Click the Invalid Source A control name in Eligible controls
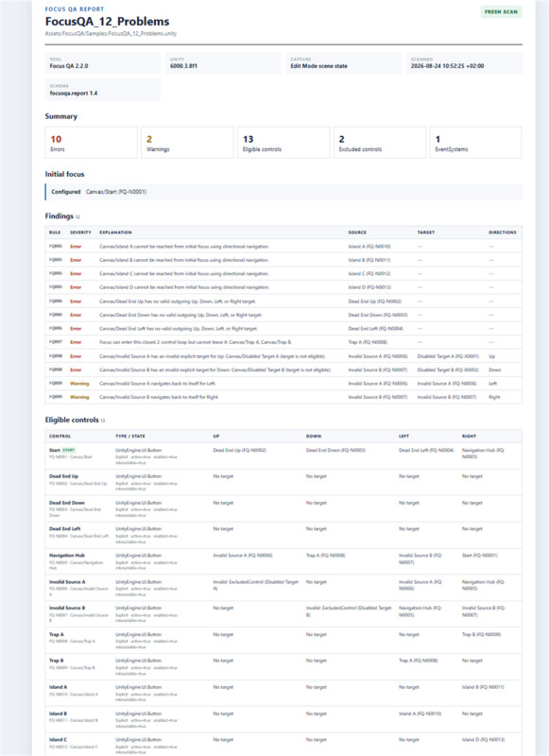Image resolution: width=549 pixels, height=756 pixels. 67,582
